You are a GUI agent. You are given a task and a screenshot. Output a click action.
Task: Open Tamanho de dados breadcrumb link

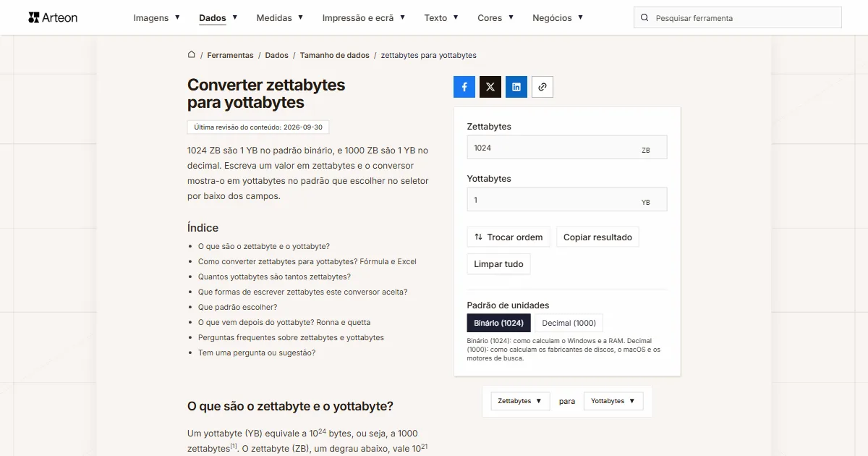pos(335,55)
